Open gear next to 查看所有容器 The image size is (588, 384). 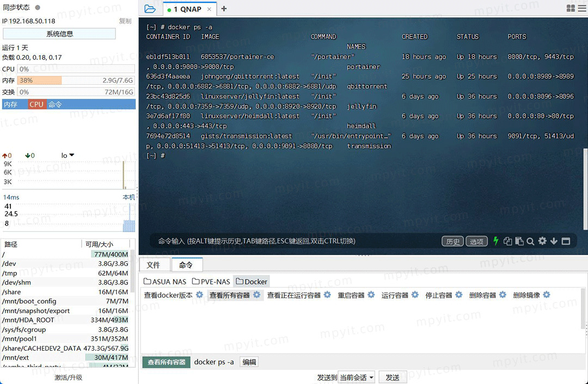click(256, 295)
